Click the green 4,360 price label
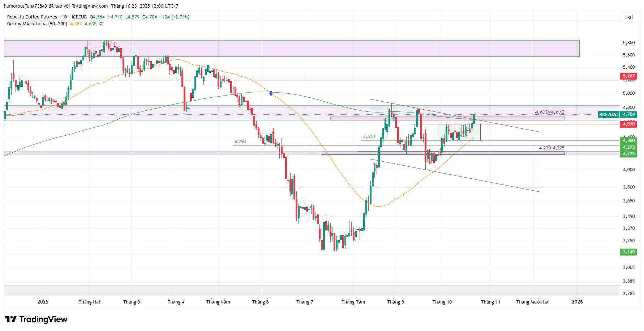The height and width of the screenshot is (331, 644). (x=628, y=140)
